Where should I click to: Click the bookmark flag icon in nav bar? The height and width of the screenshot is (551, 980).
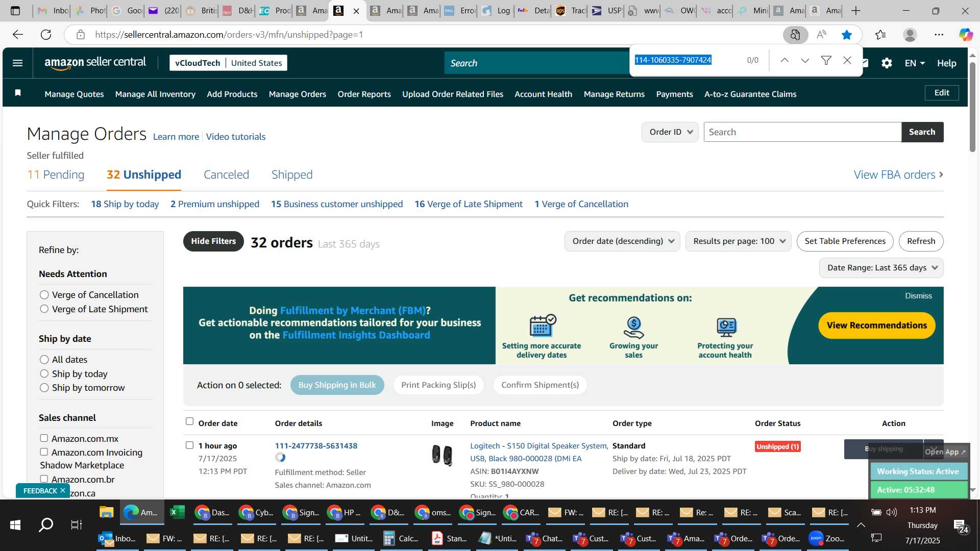point(18,93)
